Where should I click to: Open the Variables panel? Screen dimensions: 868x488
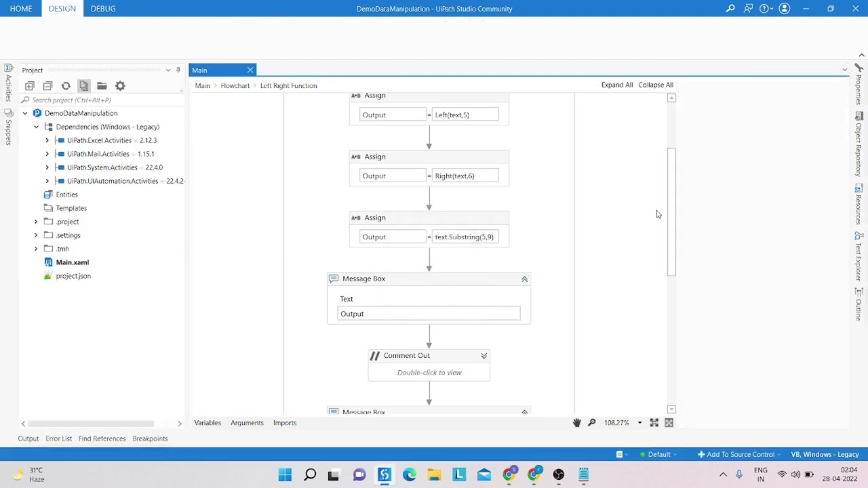coord(208,422)
